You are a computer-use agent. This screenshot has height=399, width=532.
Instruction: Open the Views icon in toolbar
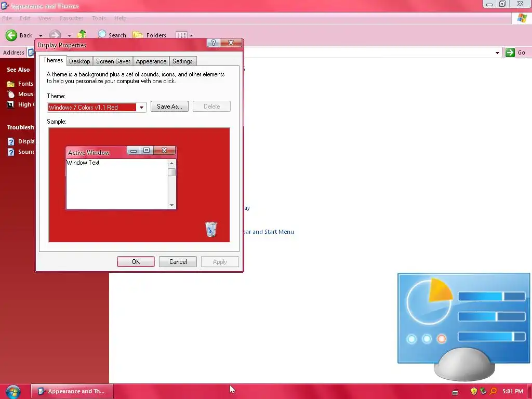tap(181, 35)
